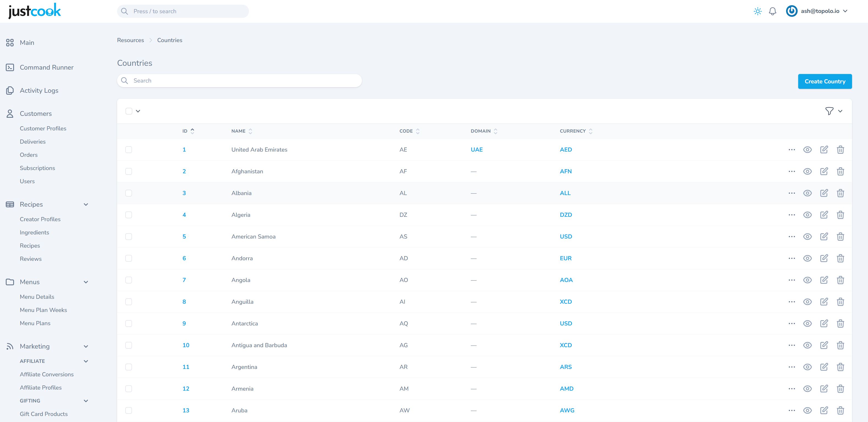The image size is (868, 422).
Task: Open the filter panel icon above the table
Action: pyautogui.click(x=830, y=111)
